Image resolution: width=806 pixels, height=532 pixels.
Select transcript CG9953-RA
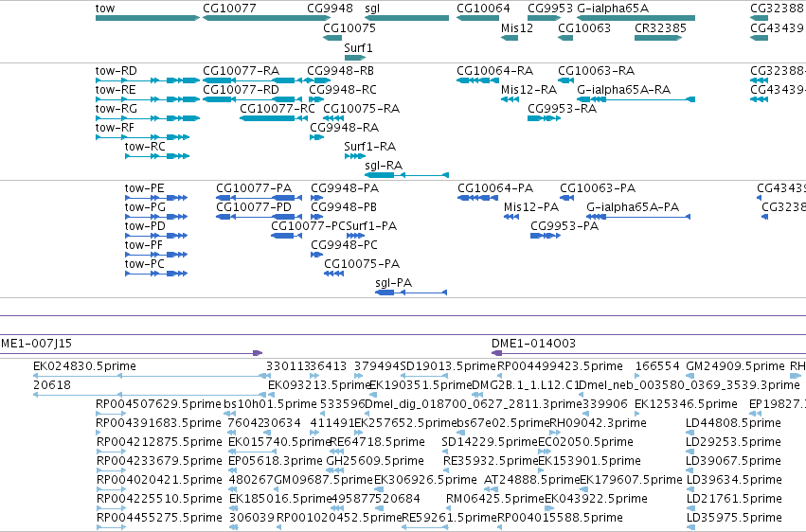click(544, 118)
